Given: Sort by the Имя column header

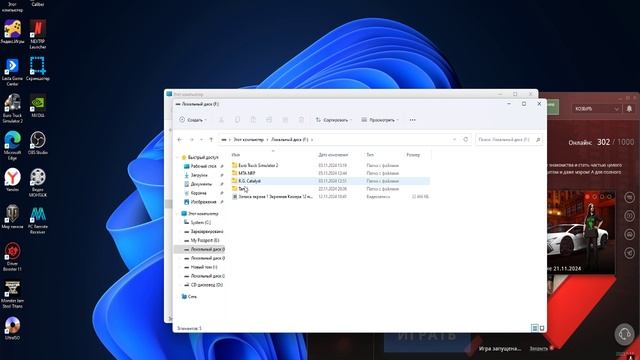Looking at the screenshot, I should (x=236, y=155).
